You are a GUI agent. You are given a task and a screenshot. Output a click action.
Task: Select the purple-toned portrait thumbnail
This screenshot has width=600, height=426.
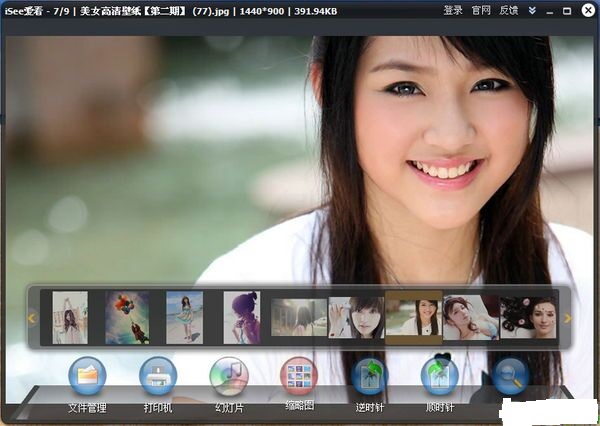coord(241,317)
